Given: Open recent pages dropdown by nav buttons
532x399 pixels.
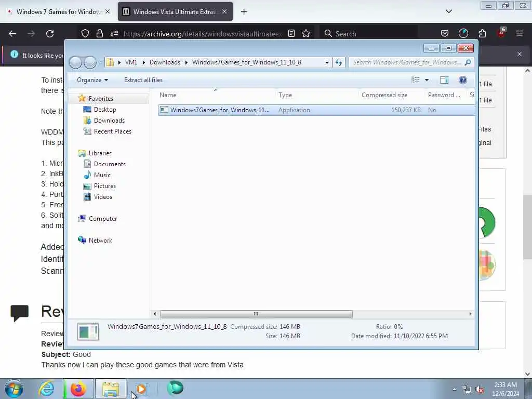Looking at the screenshot, I should tap(100, 62).
